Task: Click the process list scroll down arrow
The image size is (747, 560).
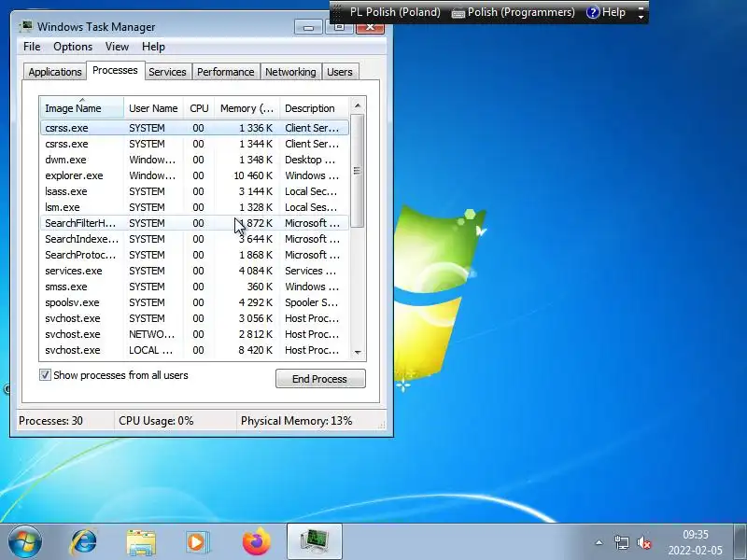Action: pos(358,353)
